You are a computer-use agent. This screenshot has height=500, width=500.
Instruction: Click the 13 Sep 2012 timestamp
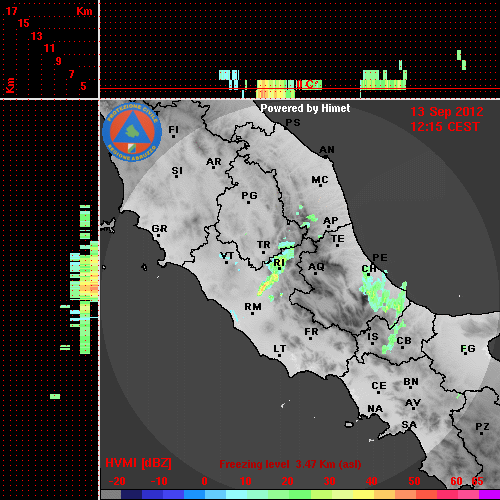446,112
